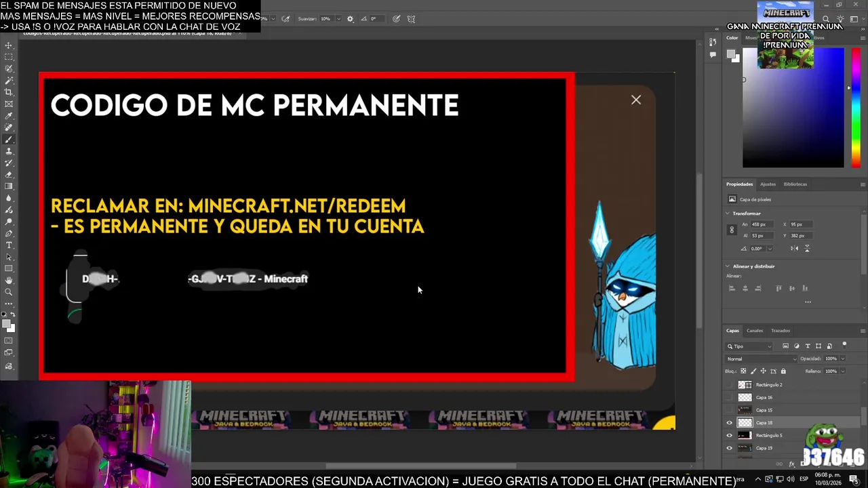
Task: Collapse the Alinear y distribuir section
Action: [x=728, y=266]
